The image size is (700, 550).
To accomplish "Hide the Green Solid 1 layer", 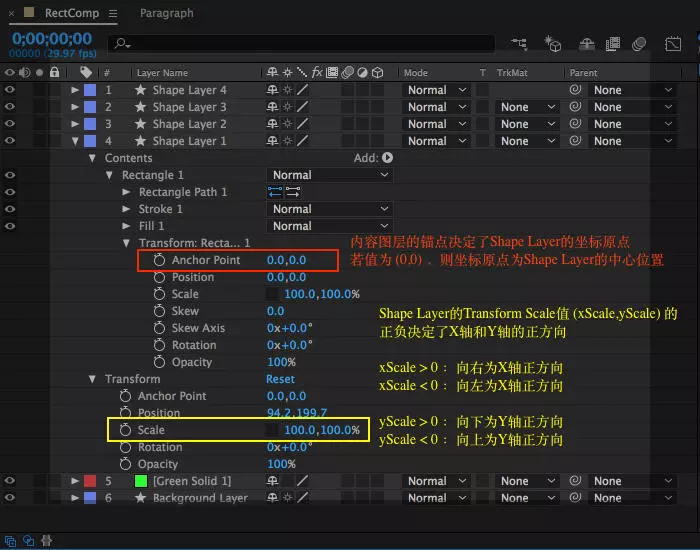I will (9, 481).
